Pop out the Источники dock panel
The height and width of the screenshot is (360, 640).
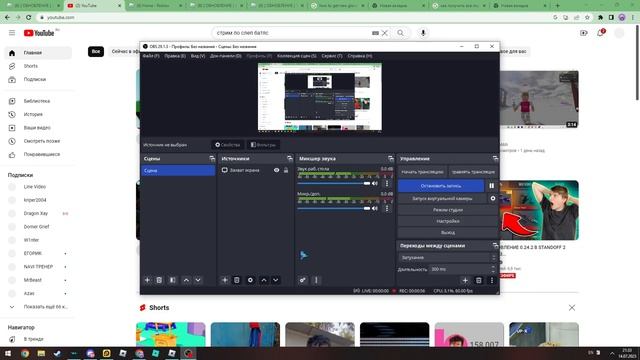click(x=289, y=158)
